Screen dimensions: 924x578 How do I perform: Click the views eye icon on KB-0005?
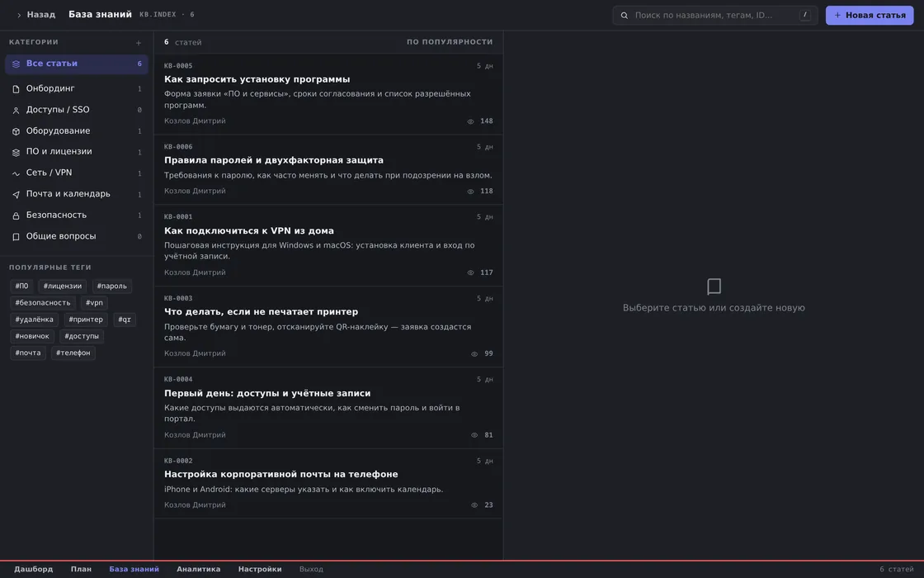[470, 121]
